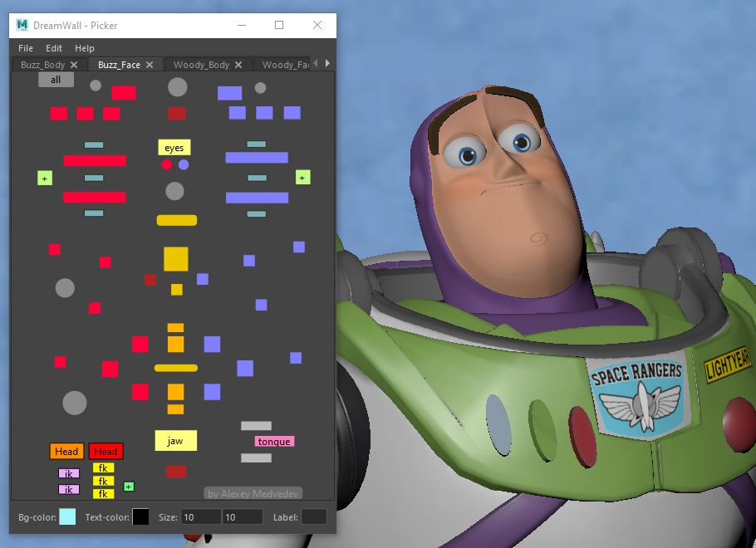The height and width of the screenshot is (548, 756).
Task: Select the lower lavender 'ik' button
Action: (x=69, y=489)
